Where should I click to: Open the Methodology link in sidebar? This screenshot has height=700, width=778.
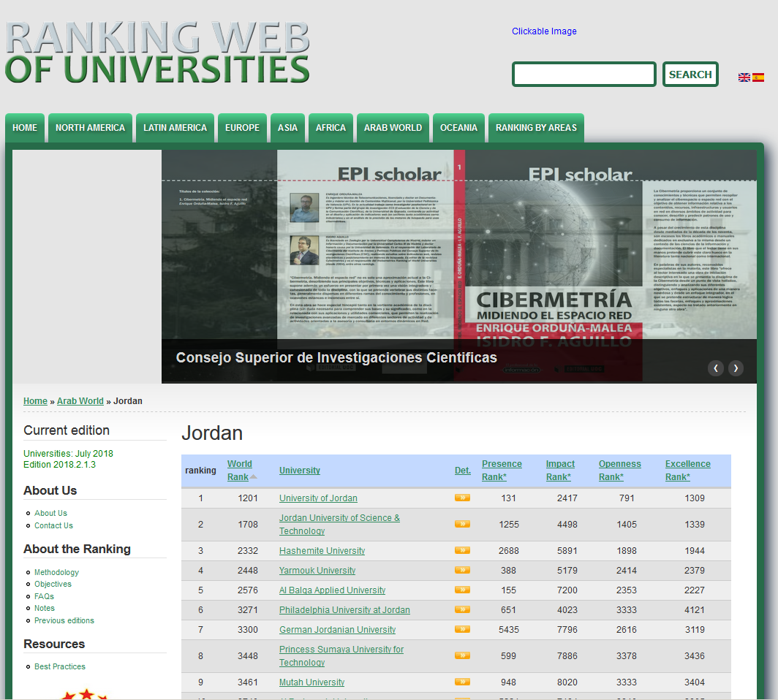pyautogui.click(x=56, y=572)
